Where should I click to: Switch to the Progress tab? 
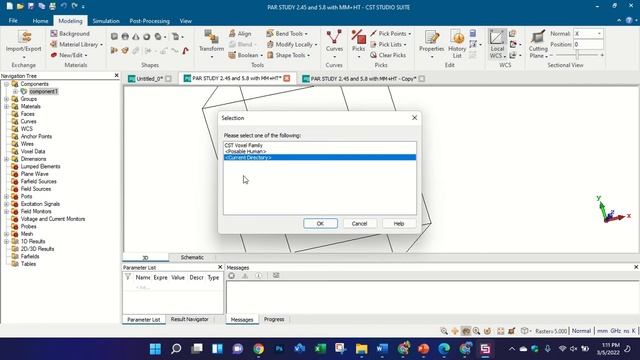tap(274, 319)
